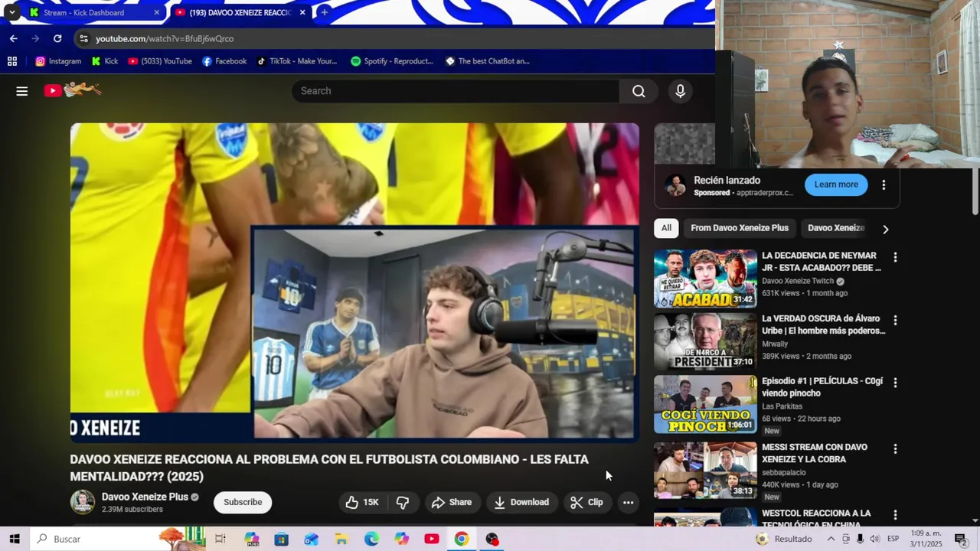Click the search magnifier button
Screen dimensions: 980x551
[639, 91]
